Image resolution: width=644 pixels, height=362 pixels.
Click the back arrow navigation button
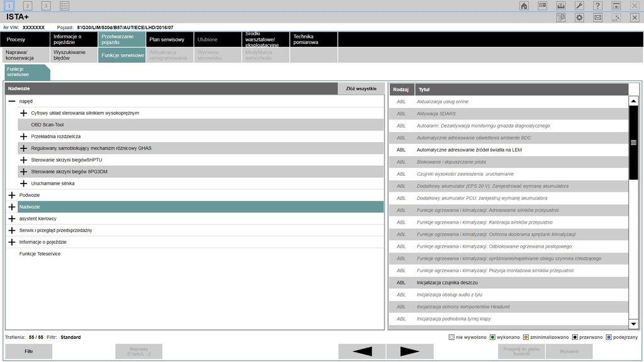[362, 351]
